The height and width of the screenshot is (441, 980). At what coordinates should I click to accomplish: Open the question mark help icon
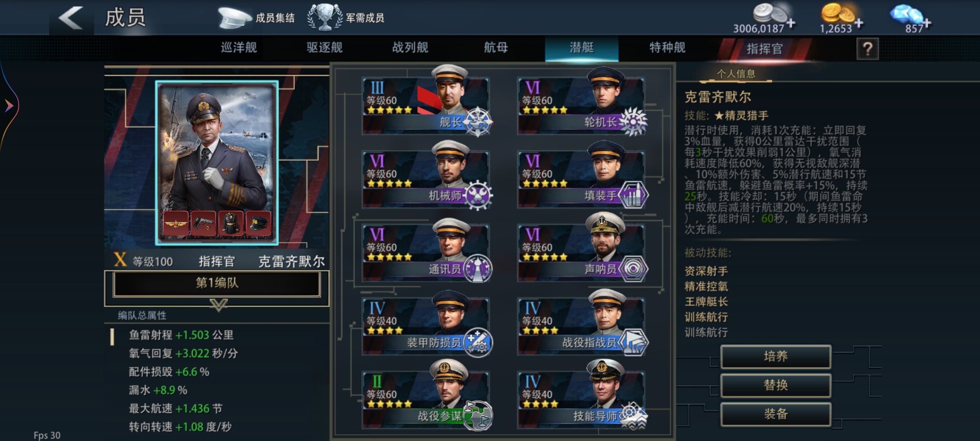click(867, 49)
